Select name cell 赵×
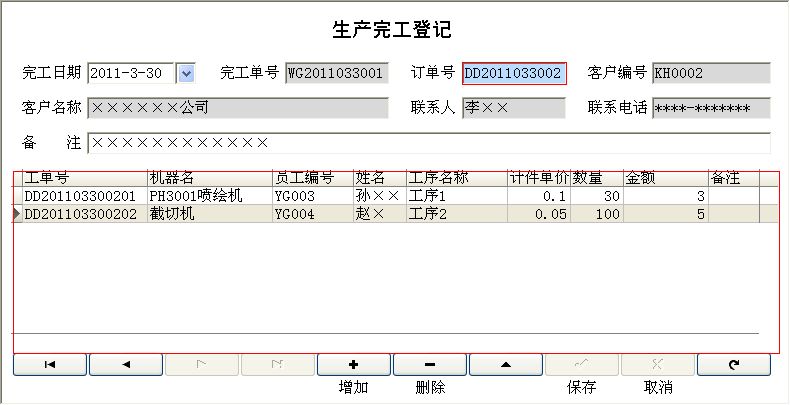790x405 pixels. (380, 214)
